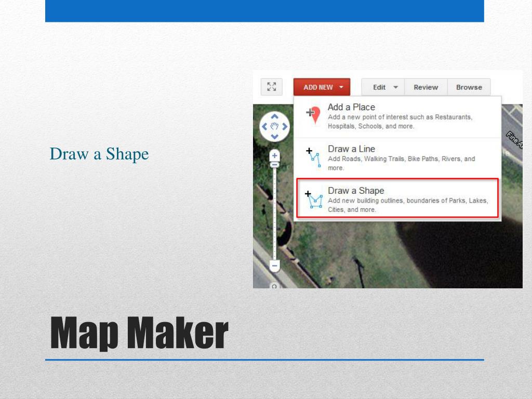Click the zoom slider handle
Image resolution: width=532 pixels, height=399 pixels.
pyautogui.click(x=274, y=165)
